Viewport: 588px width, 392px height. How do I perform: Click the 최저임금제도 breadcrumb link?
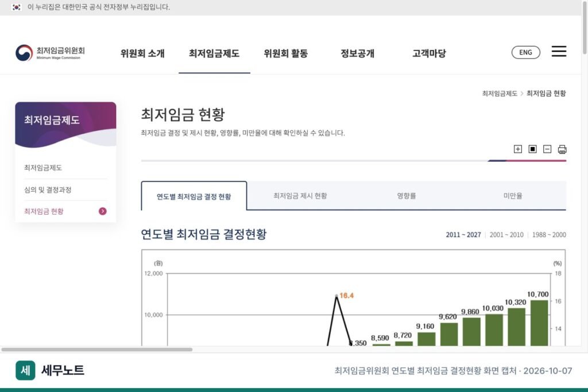coord(500,94)
